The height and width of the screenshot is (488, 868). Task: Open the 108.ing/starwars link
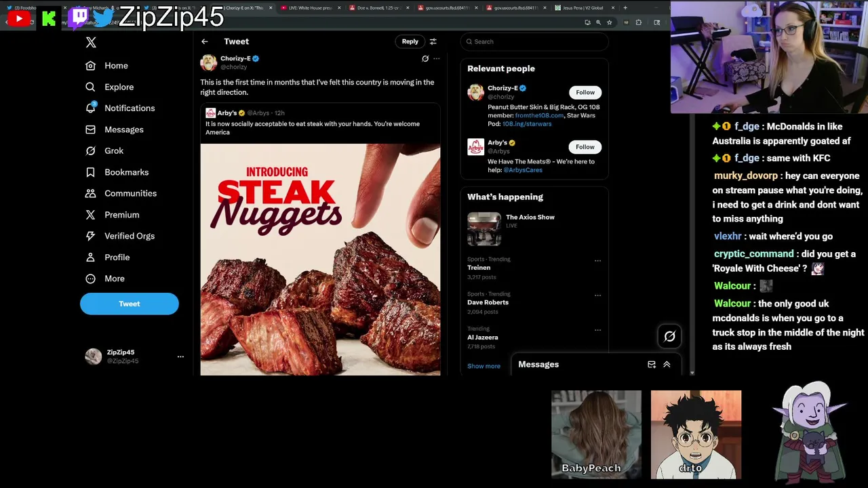tap(527, 124)
